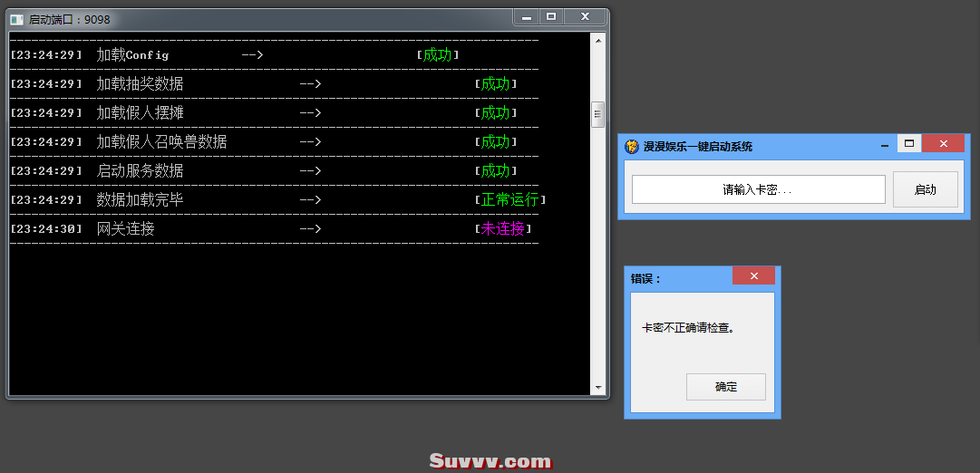
Task: Click the 启动 button in launcher window
Action: [x=925, y=189]
